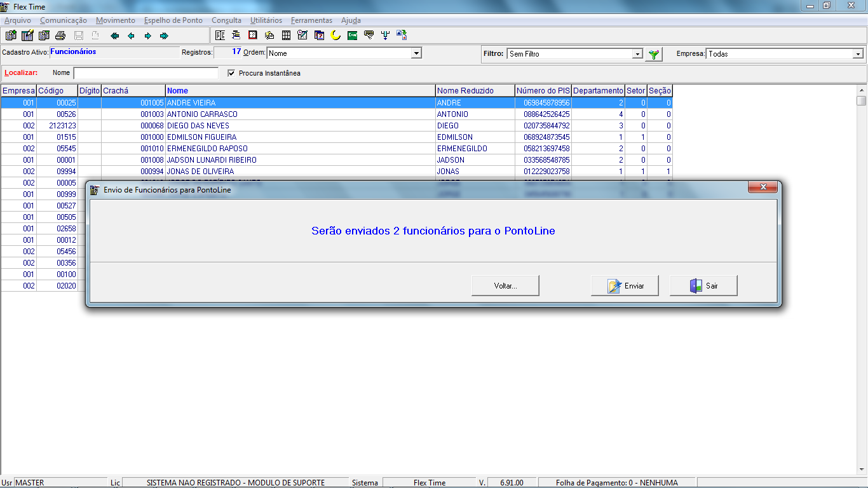Go to next record with right arrow
The height and width of the screenshot is (488, 868).
click(x=148, y=36)
